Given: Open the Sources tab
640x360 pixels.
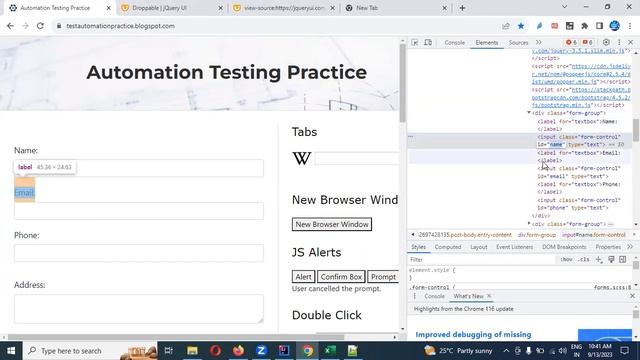Looking at the screenshot, I should (518, 42).
